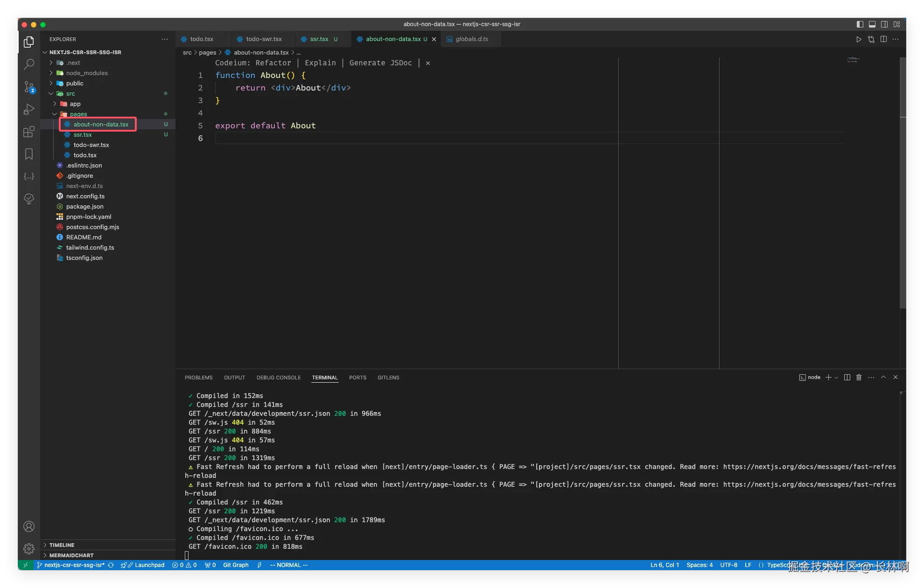Open the Search view in activity bar
This screenshot has height=588, width=924.
pos(29,64)
